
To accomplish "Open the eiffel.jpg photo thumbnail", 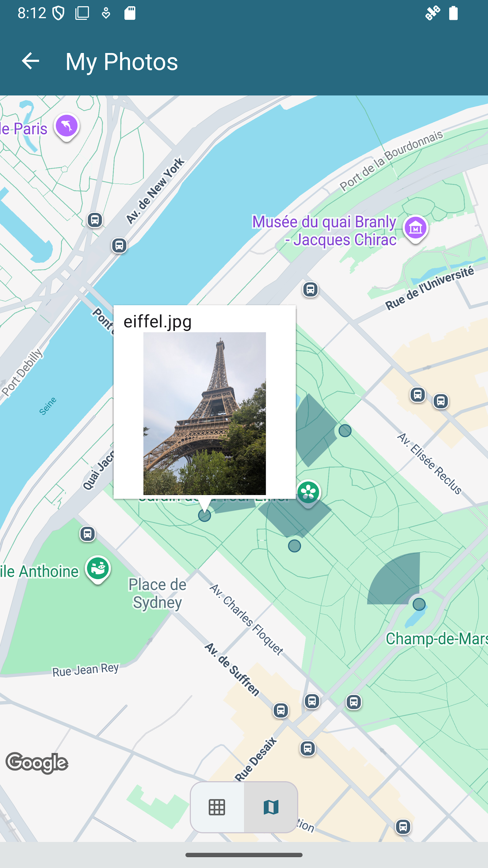I will point(204,413).
